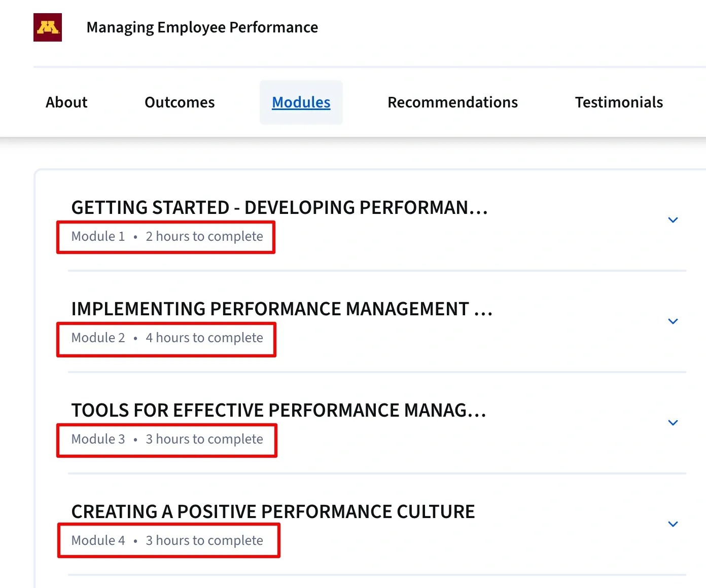Switch to the Outcomes tab
Image resolution: width=706 pixels, height=588 pixels.
[180, 102]
